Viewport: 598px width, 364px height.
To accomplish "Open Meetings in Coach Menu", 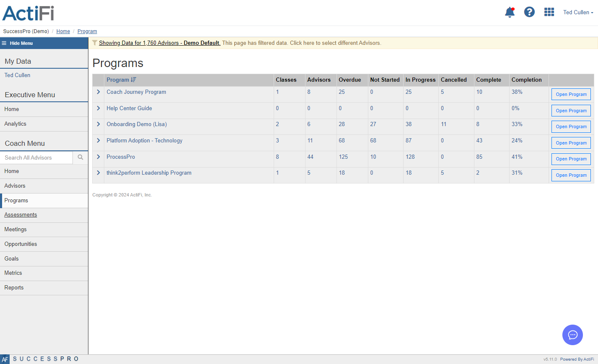I will pos(44,230).
